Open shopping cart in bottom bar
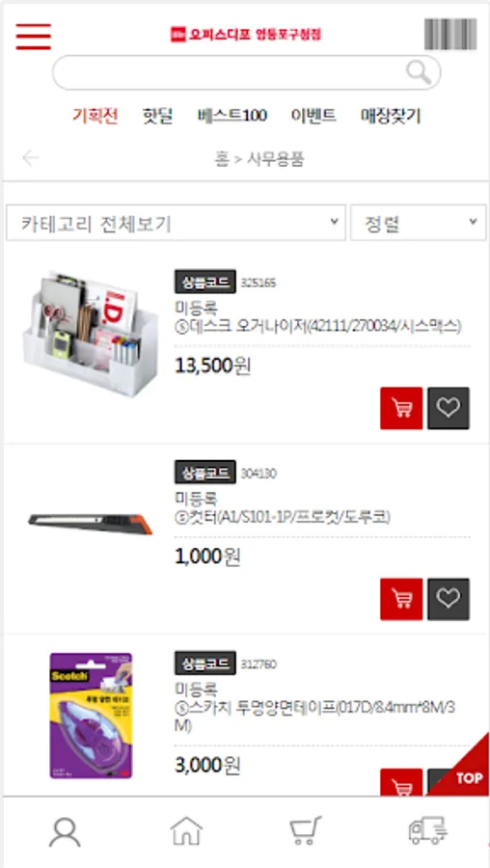The width and height of the screenshot is (490, 868). click(306, 830)
